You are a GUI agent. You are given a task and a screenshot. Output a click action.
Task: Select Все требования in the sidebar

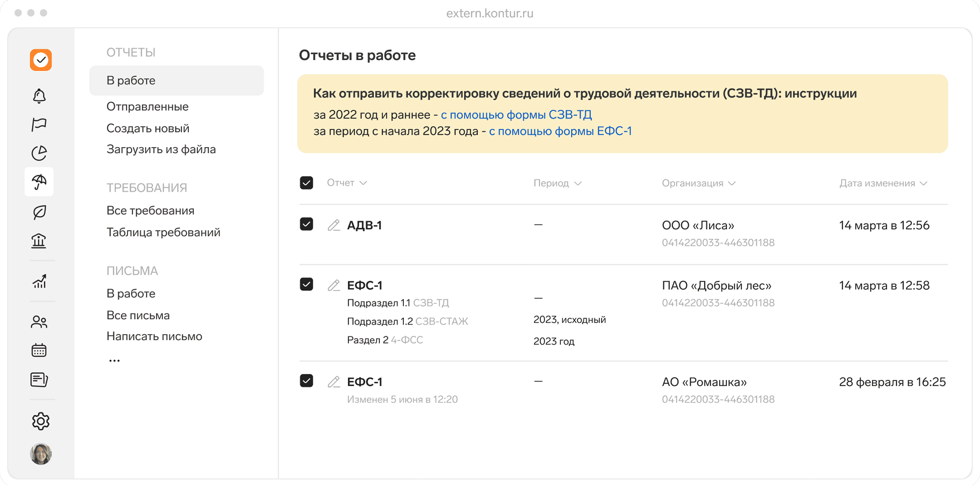coord(150,210)
